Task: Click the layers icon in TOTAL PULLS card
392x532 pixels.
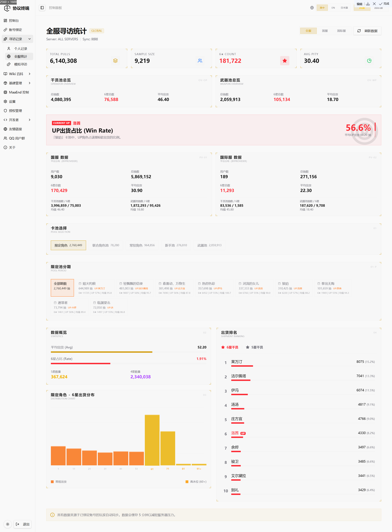Action: click(115, 61)
